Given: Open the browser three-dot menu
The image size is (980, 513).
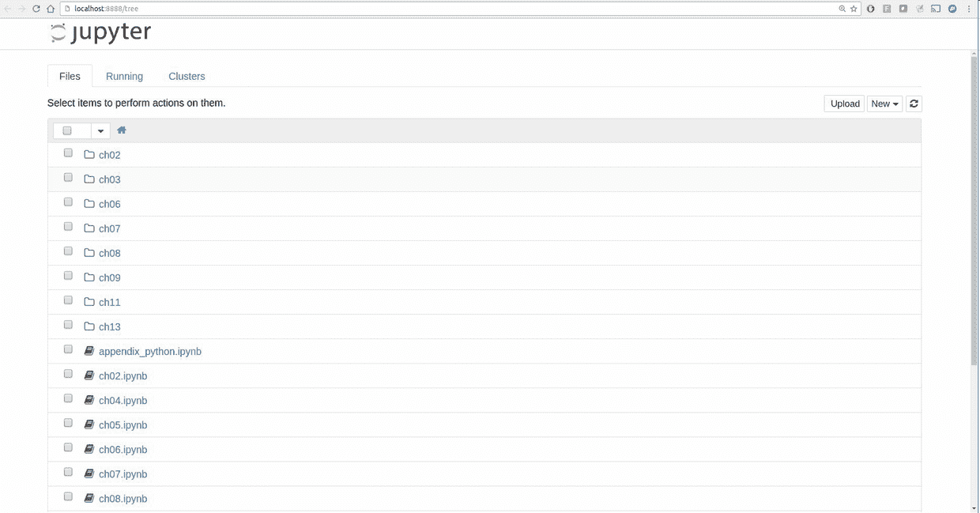Looking at the screenshot, I should [x=969, y=9].
